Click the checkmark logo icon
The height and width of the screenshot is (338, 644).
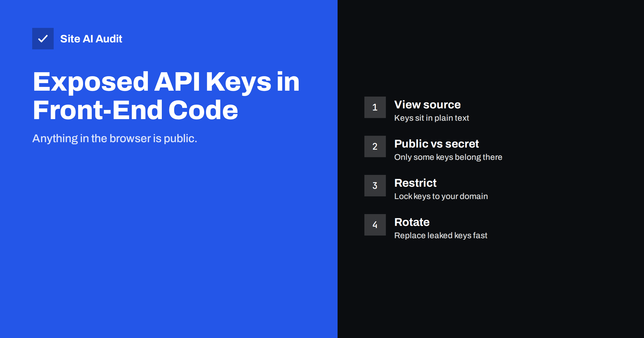[x=43, y=39]
